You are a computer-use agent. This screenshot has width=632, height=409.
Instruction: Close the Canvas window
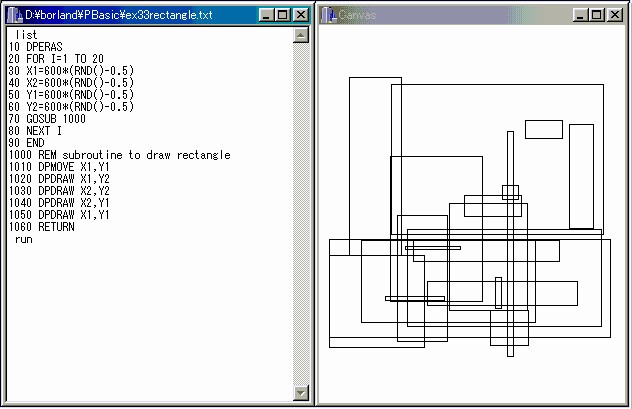(616, 16)
